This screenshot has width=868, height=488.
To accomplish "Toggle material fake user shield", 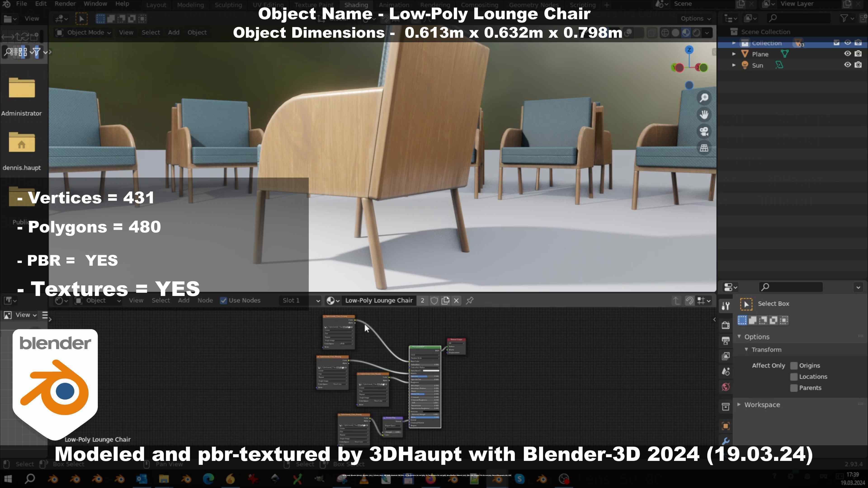I will click(434, 300).
